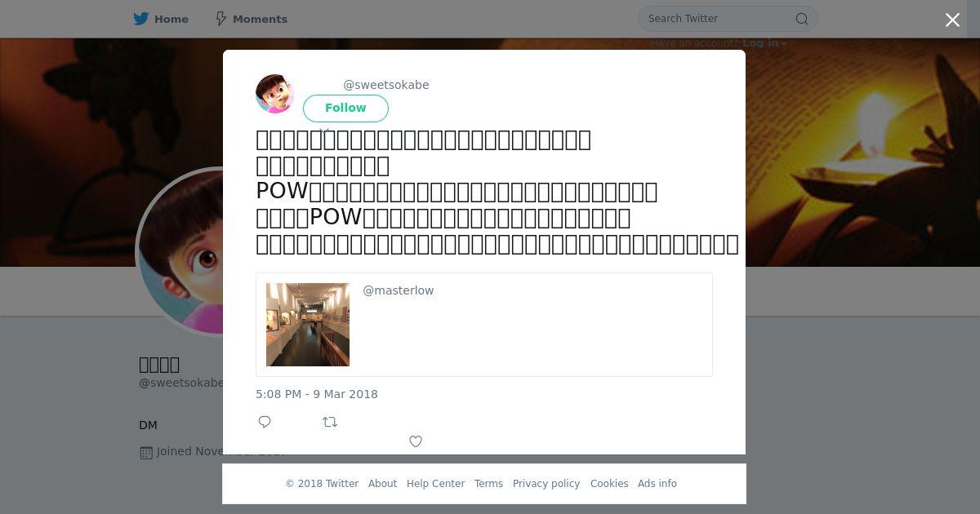Follow the @sweetsokabe account
Image resolution: width=980 pixels, height=514 pixels.
[345, 108]
